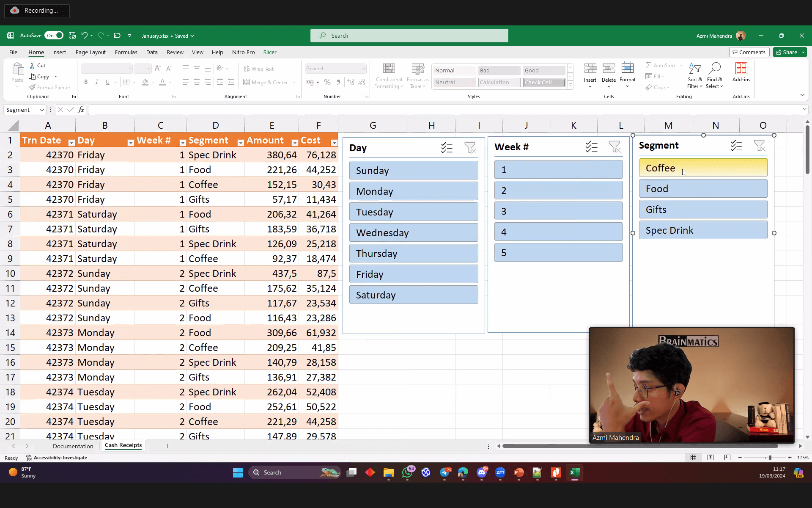812x508 pixels.
Task: Clear filter on Day slicer
Action: (470, 148)
